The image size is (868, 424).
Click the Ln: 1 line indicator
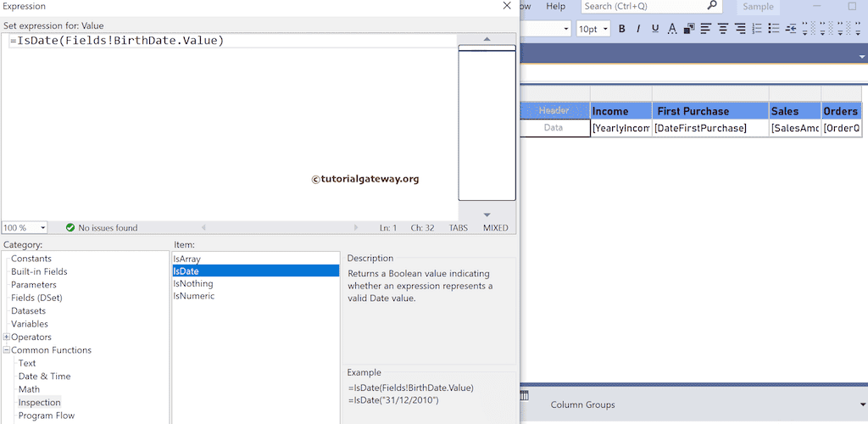pos(388,227)
